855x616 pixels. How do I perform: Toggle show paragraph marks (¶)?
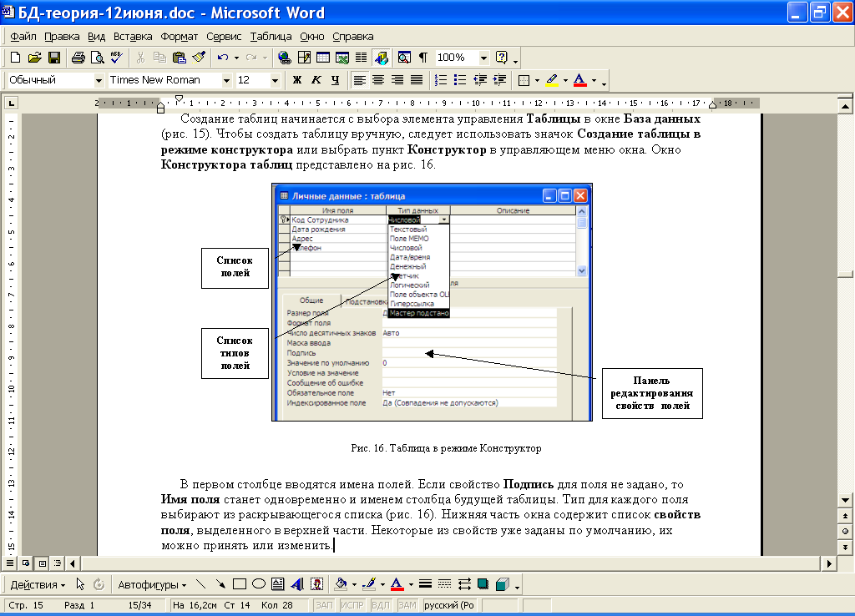point(423,58)
